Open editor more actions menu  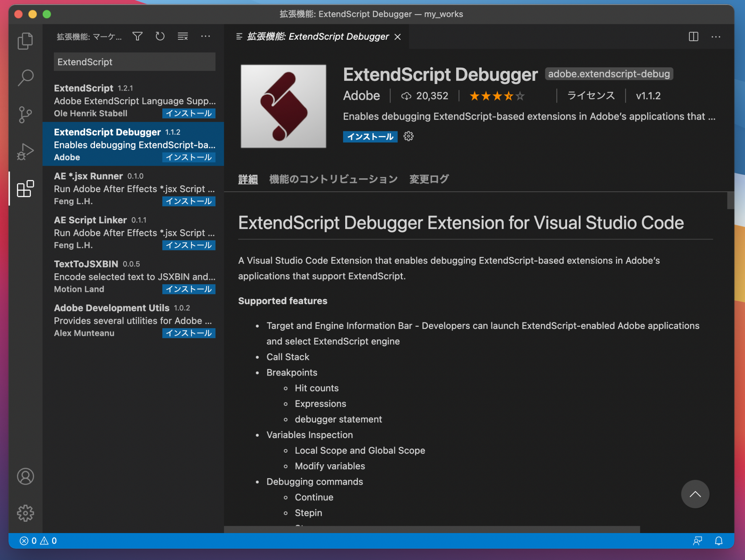pyautogui.click(x=716, y=37)
